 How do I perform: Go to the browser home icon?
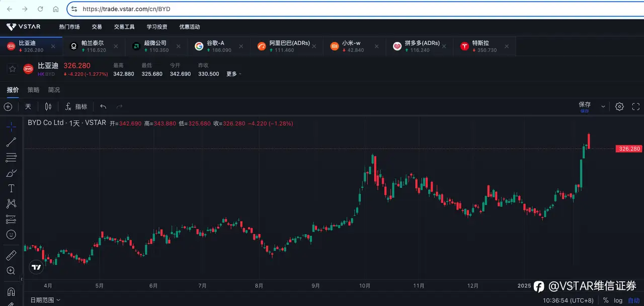point(56,9)
